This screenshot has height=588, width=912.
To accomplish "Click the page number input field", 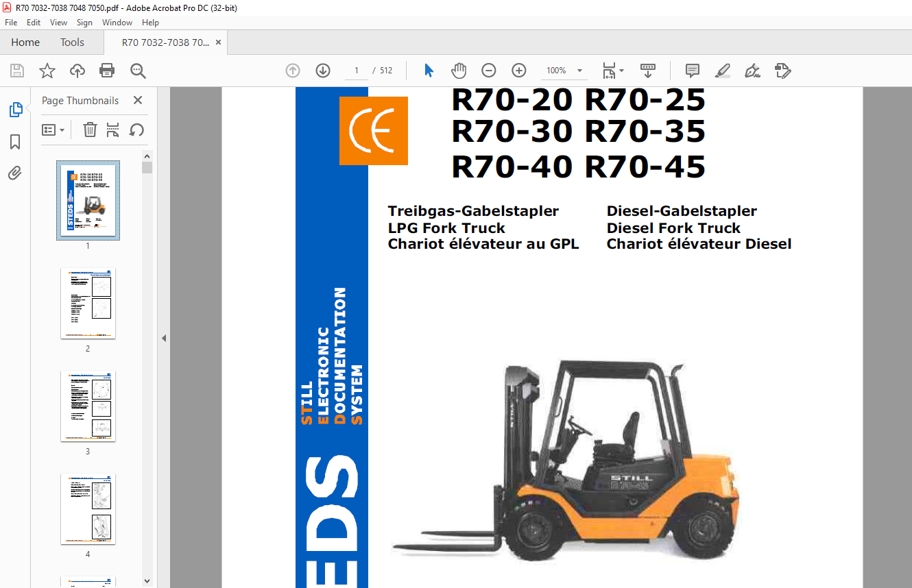I will (x=357, y=71).
